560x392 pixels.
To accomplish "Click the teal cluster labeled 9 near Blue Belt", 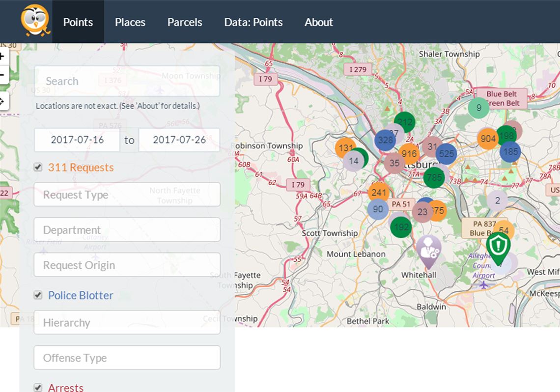I will point(478,107).
